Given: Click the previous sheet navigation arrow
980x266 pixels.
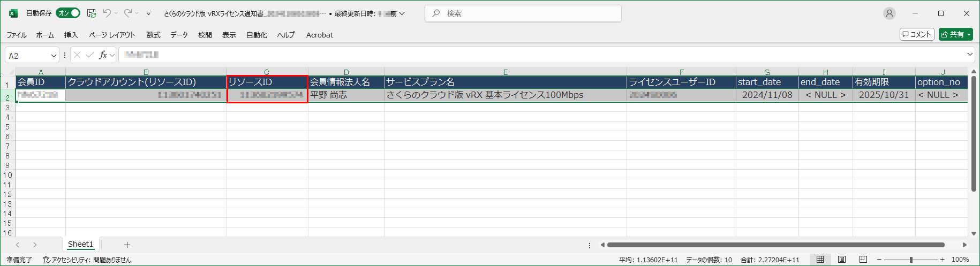Looking at the screenshot, I should coord(18,245).
